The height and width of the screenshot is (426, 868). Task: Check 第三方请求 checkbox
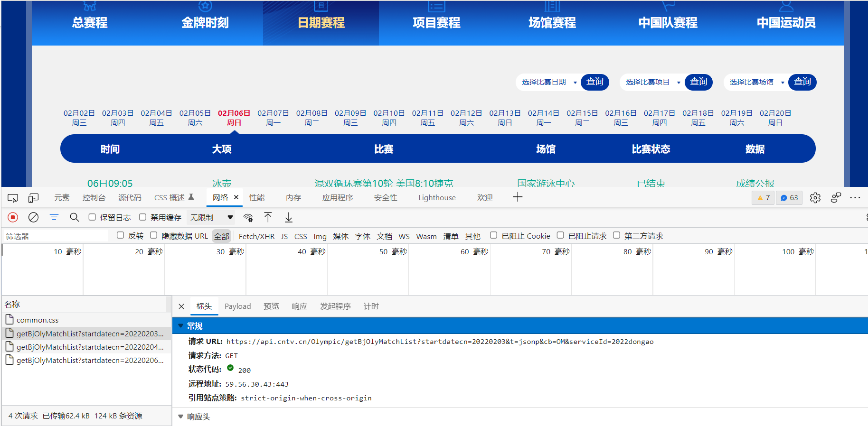click(x=616, y=235)
